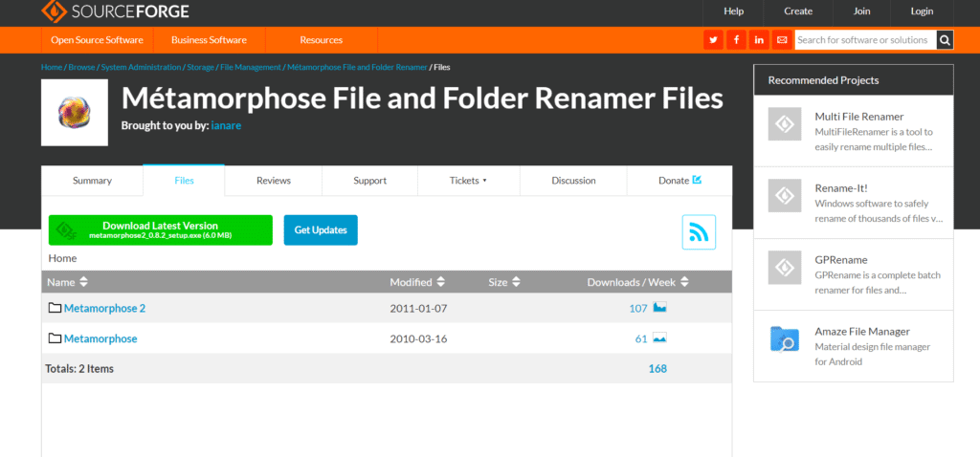
Task: Open the Amaze File Manager title
Action: [862, 332]
